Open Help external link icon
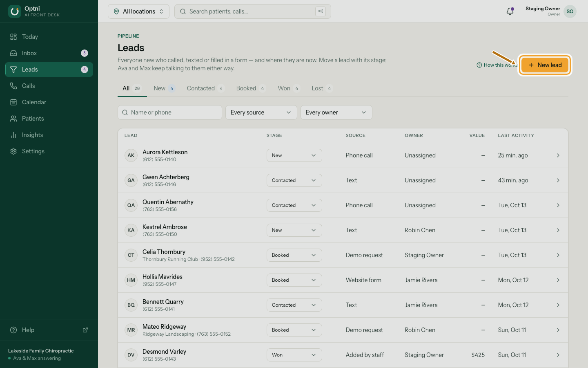Viewport: 588px width, 368px height. click(x=85, y=330)
